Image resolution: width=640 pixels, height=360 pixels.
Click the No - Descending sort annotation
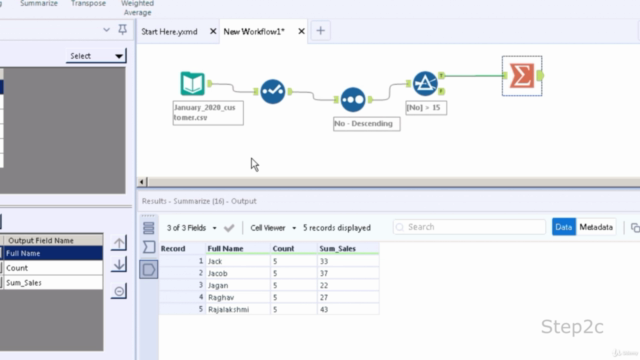click(367, 124)
